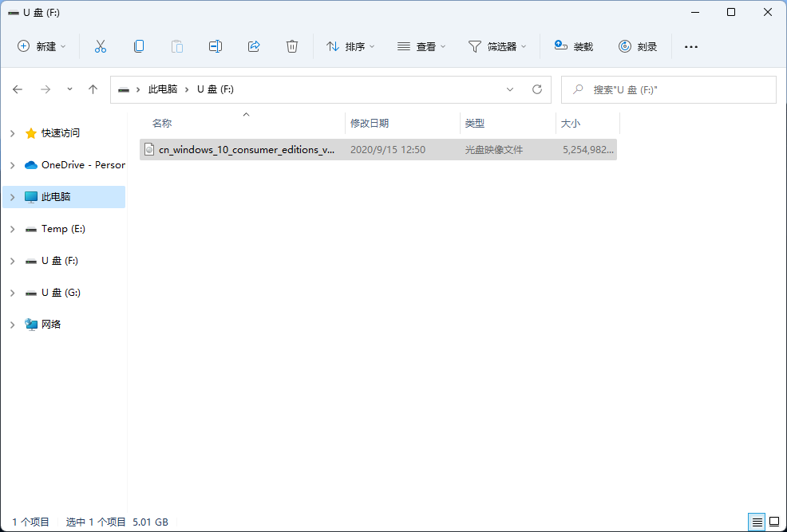This screenshot has width=787, height=532.
Task: Go back with the left arrow
Action: coord(18,89)
